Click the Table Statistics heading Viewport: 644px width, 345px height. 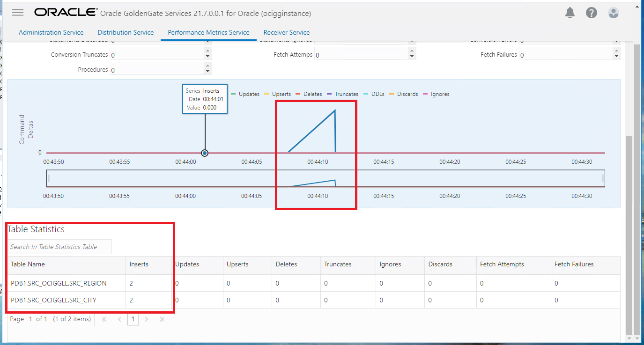36,229
